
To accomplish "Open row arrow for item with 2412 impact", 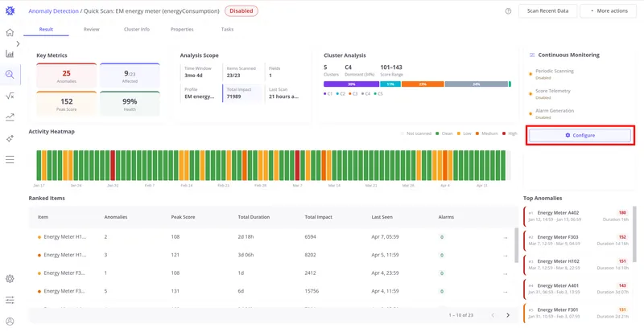I will pos(506,274).
